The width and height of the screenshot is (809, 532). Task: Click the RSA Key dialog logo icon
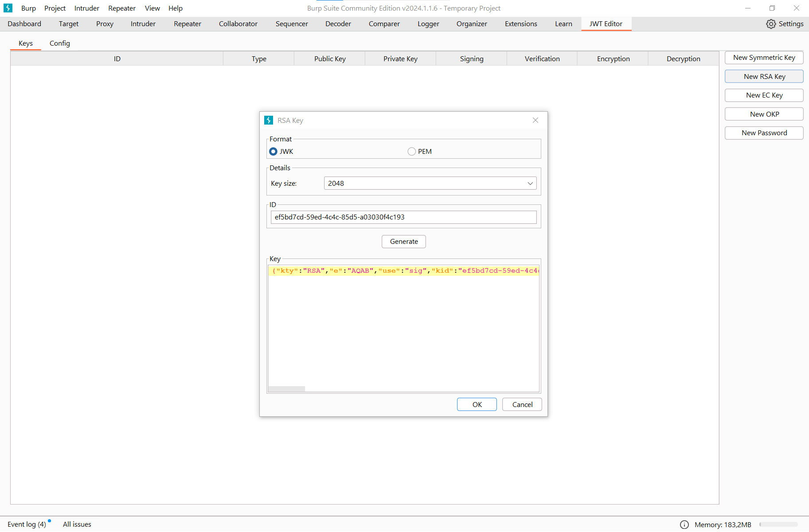269,120
